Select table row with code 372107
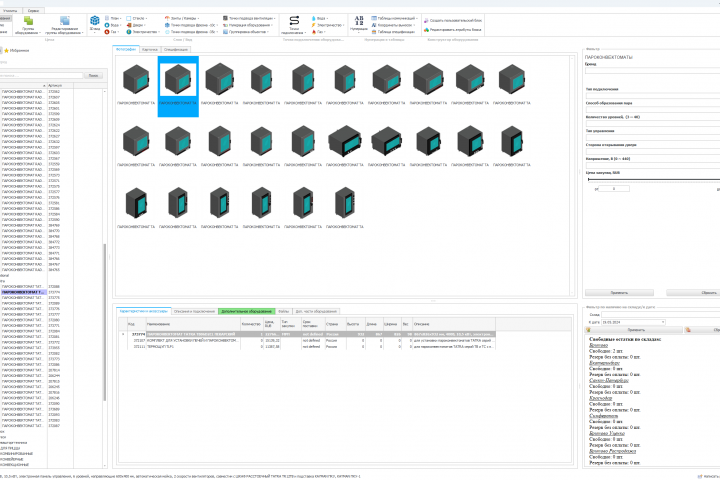 307,340
